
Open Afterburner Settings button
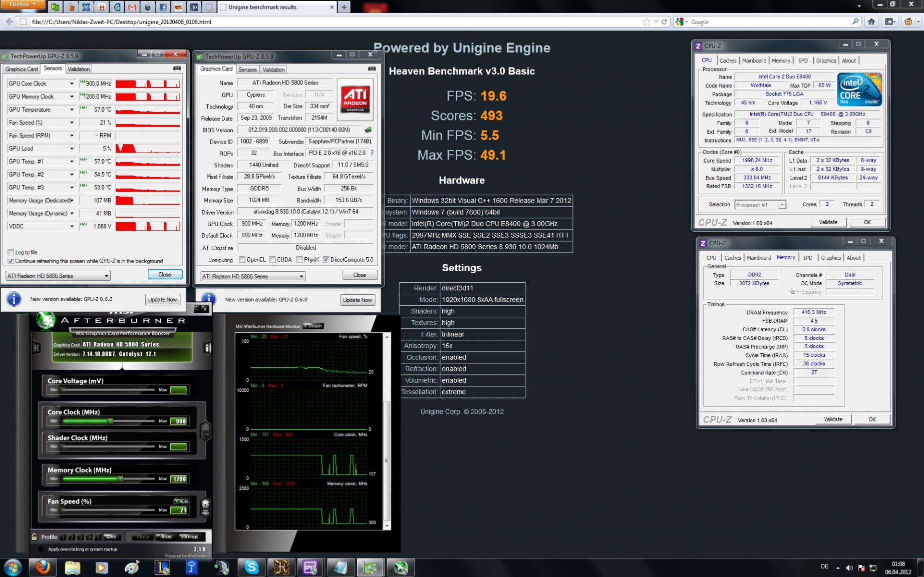(189, 536)
